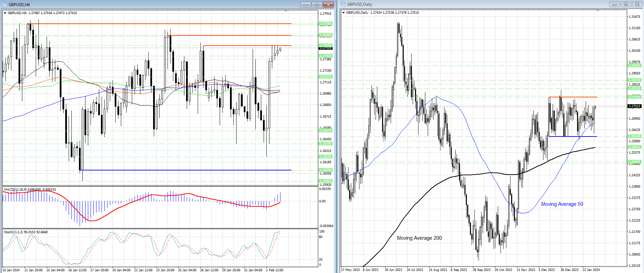Select the chart shift marker on Daily chart
644x273 pixels.
pyautogui.click(x=598, y=11)
